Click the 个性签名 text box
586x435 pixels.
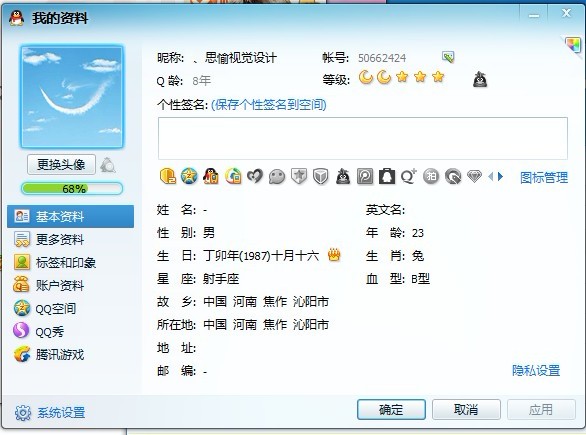tap(363, 138)
